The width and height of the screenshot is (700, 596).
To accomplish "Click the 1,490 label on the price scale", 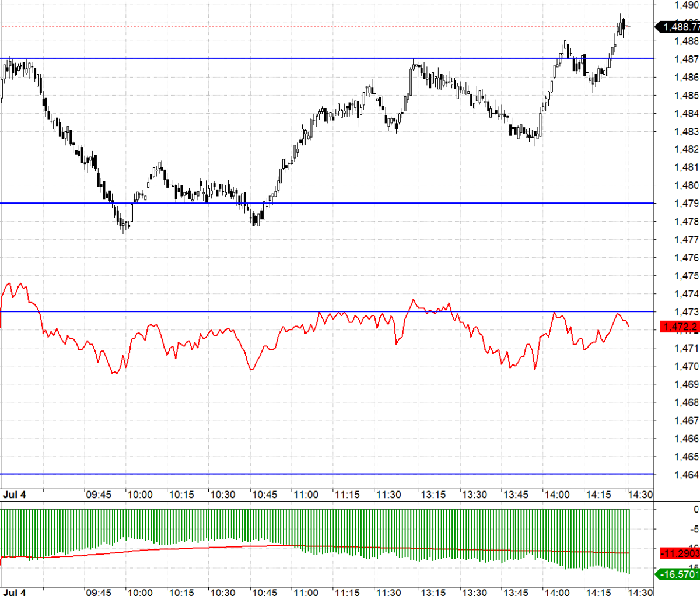I will (686, 5).
